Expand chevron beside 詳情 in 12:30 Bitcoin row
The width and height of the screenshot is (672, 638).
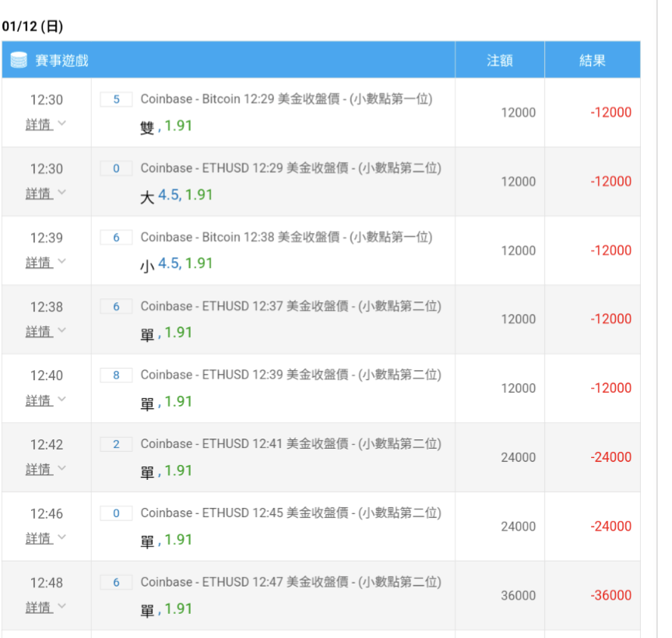click(62, 123)
